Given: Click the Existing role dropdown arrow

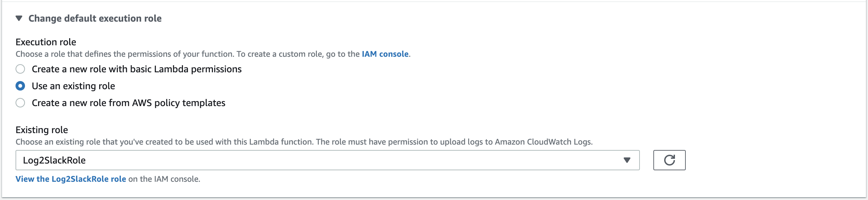Looking at the screenshot, I should click(627, 160).
